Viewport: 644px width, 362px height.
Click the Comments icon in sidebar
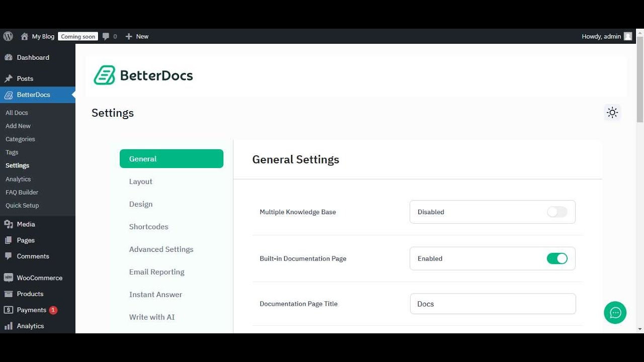9,256
